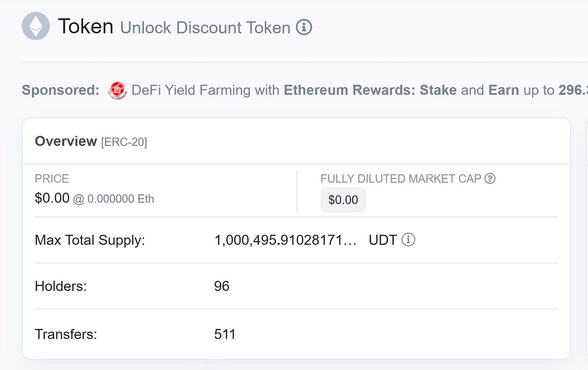Click the Overview heading
588x370 pixels.
66,141
